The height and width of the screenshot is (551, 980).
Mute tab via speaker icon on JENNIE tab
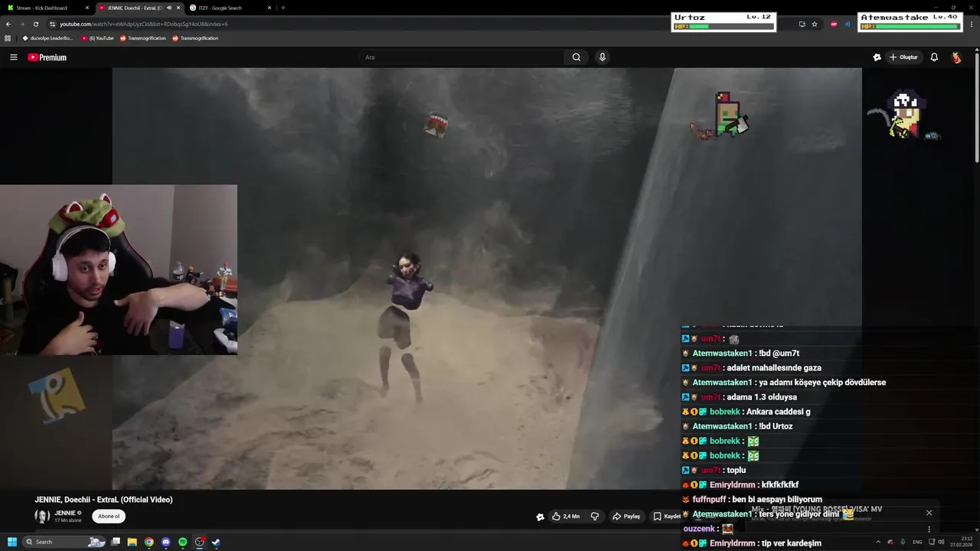pyautogui.click(x=168, y=8)
